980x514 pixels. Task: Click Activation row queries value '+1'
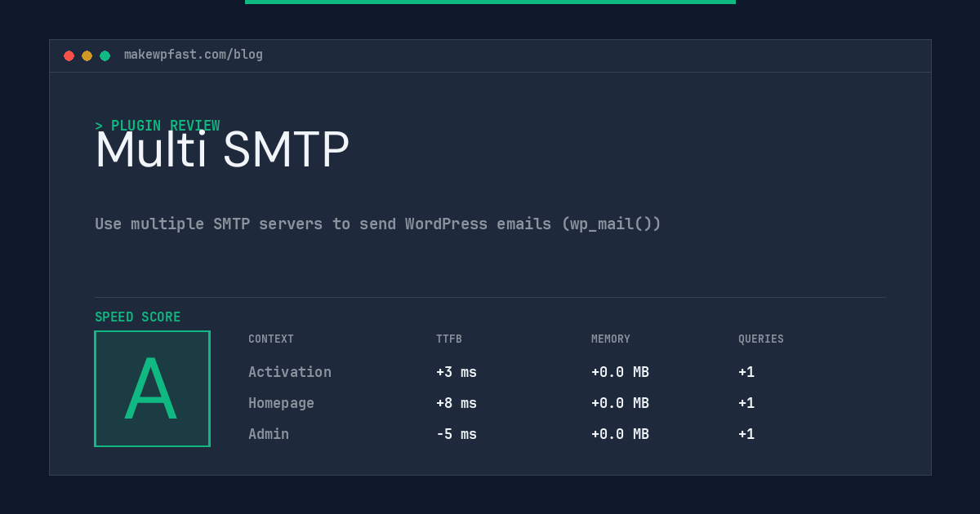pos(746,372)
